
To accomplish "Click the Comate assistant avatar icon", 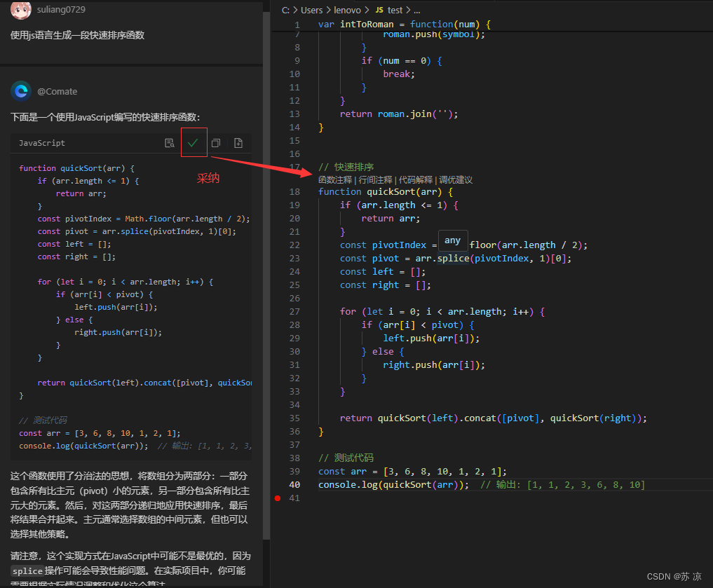I will 21,91.
